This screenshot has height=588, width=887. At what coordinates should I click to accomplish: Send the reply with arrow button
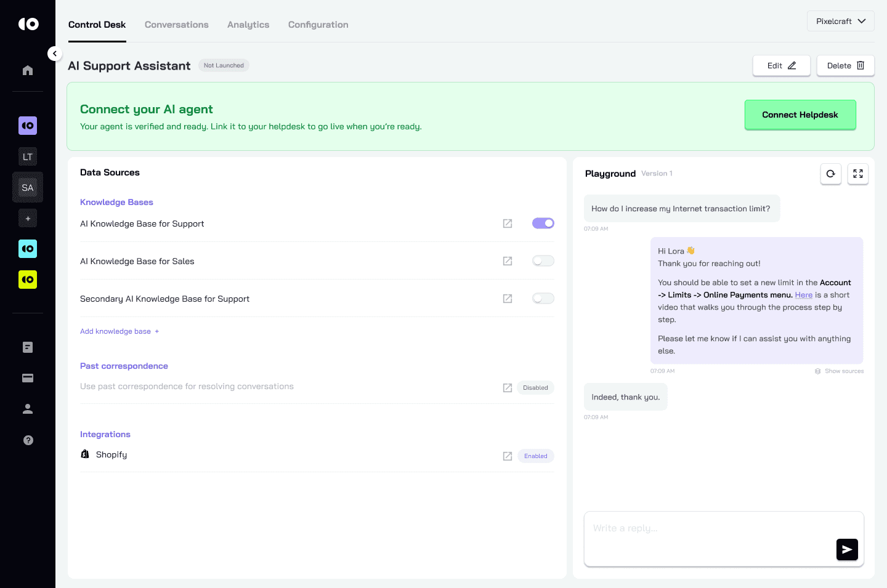point(846,549)
